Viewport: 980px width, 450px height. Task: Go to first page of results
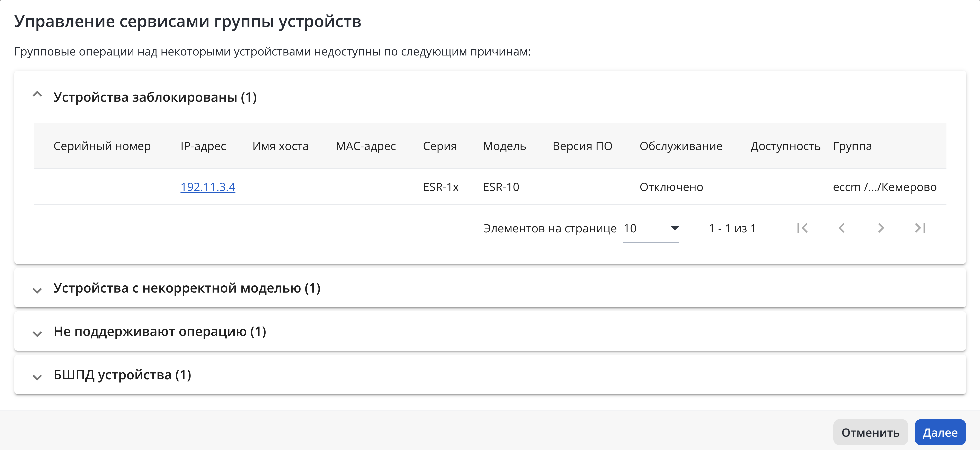802,228
